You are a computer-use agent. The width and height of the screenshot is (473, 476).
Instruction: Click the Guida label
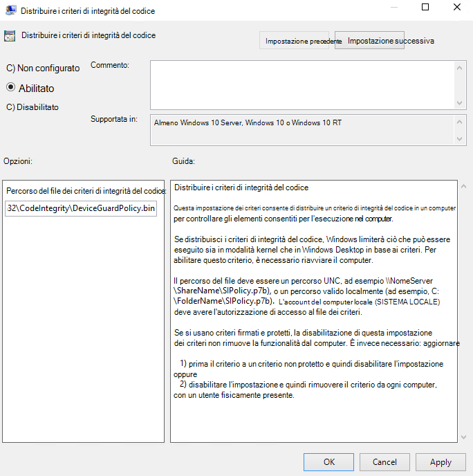pyautogui.click(x=183, y=161)
